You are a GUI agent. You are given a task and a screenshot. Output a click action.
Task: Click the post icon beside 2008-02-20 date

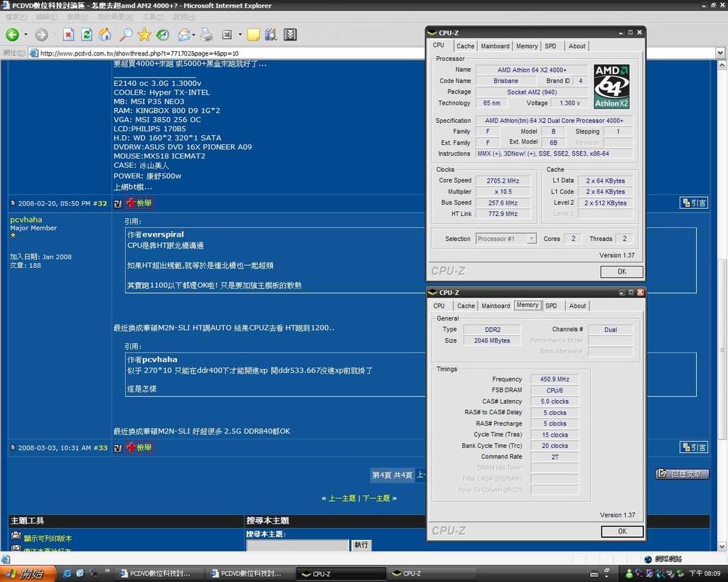coord(13,203)
